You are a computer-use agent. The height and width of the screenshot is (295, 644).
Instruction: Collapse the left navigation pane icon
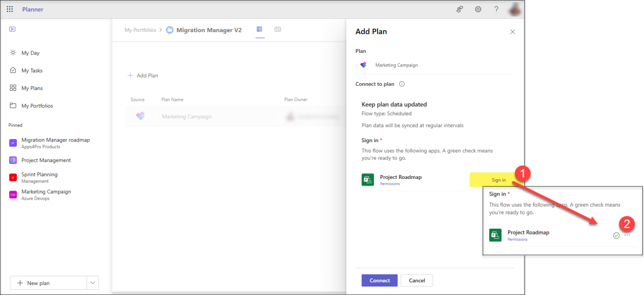pos(12,29)
